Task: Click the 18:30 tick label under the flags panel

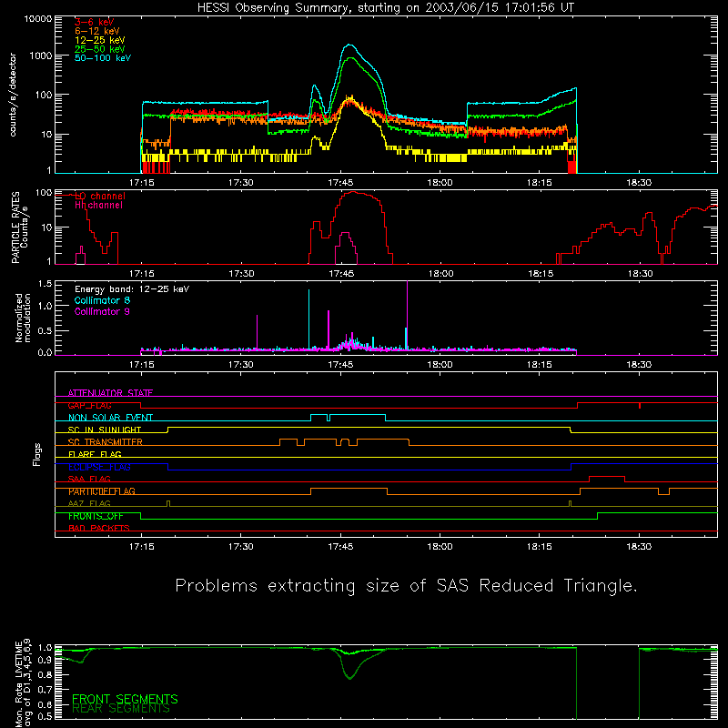Action: pos(639,547)
